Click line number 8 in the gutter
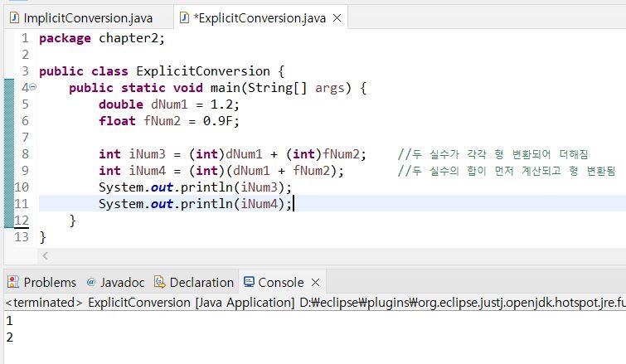The height and width of the screenshot is (364, 626). point(25,153)
